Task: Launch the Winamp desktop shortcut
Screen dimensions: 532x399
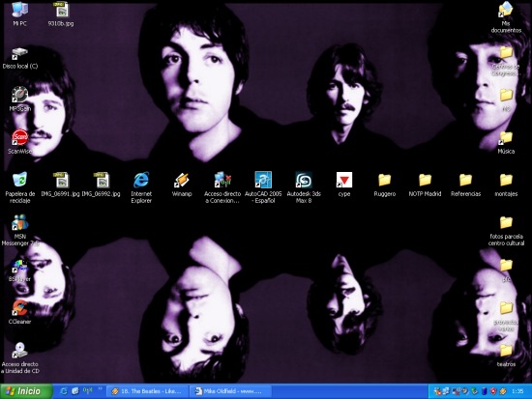Action: (182, 185)
